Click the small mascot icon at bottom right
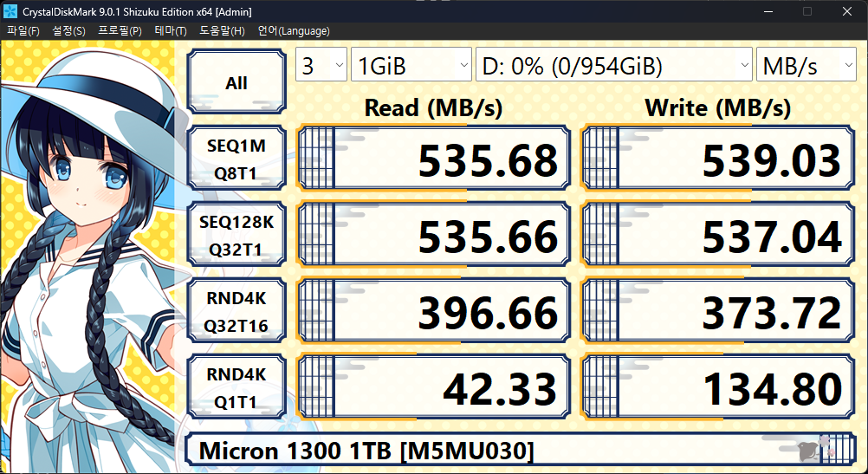Viewport: 868px width, 474px height. coord(811,451)
